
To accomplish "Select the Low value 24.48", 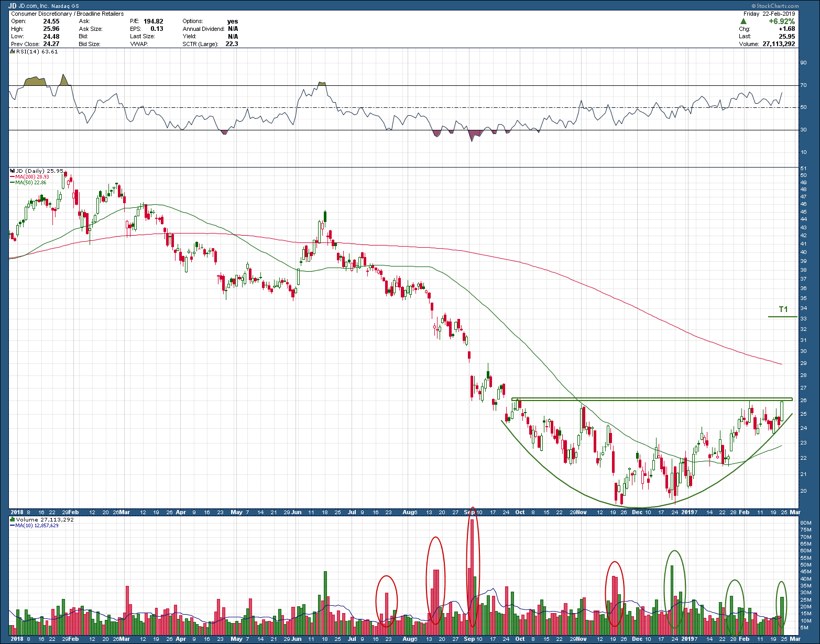I will [x=51, y=37].
